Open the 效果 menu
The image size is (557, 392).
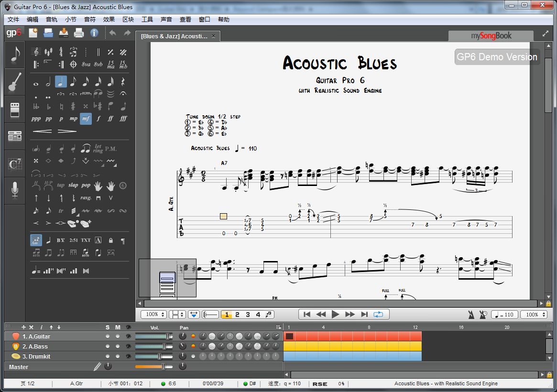click(x=109, y=20)
